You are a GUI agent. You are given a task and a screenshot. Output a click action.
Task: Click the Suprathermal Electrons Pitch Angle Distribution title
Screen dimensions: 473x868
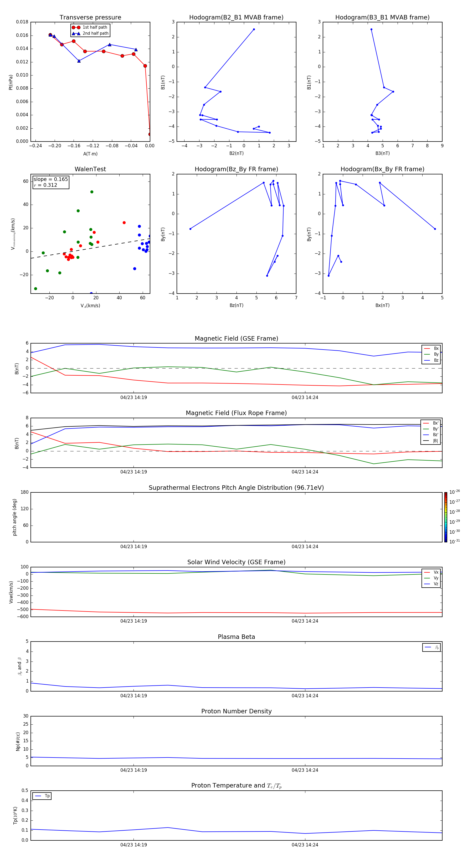[236, 488]
